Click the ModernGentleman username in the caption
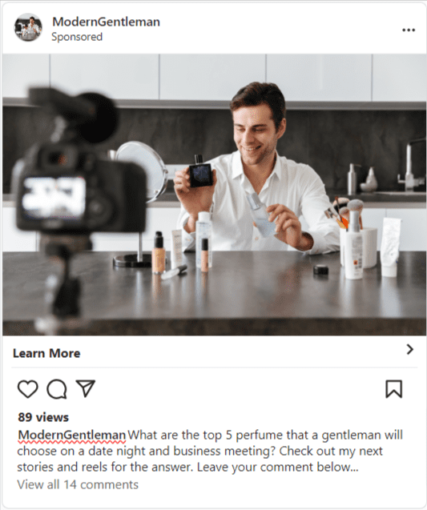The image size is (427, 510). pos(72,435)
